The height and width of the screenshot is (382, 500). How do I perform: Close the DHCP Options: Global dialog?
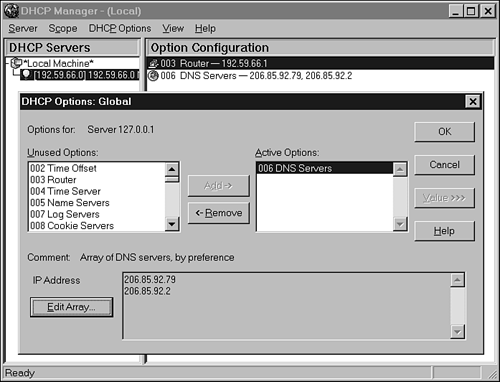pyautogui.click(x=473, y=102)
